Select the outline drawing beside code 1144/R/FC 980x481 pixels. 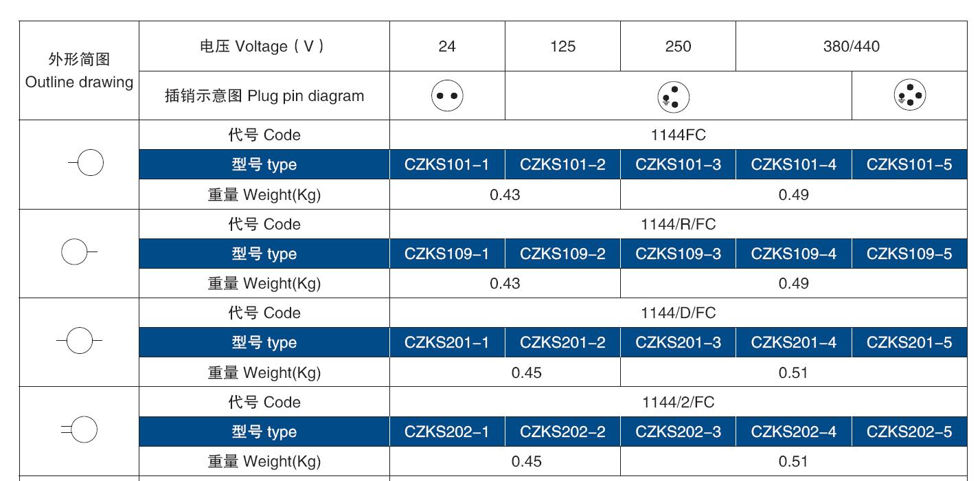(x=78, y=253)
